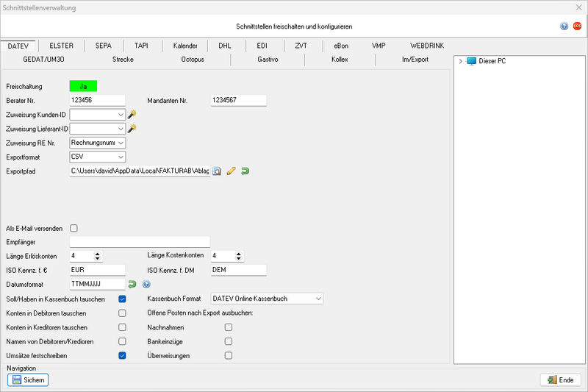This screenshot has width=588, height=392.
Task: Open help icon next to Datumsformat
Action: tap(146, 284)
